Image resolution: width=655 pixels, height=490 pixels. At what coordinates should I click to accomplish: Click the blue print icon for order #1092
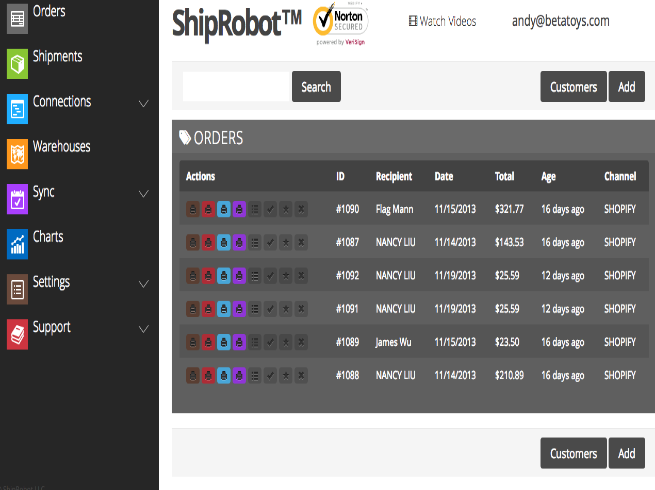click(223, 275)
